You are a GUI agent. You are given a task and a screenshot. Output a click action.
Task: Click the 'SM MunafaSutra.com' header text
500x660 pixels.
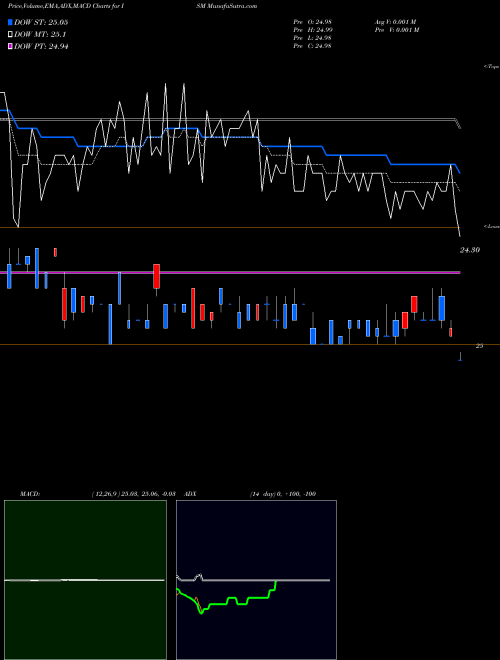tap(229, 6)
